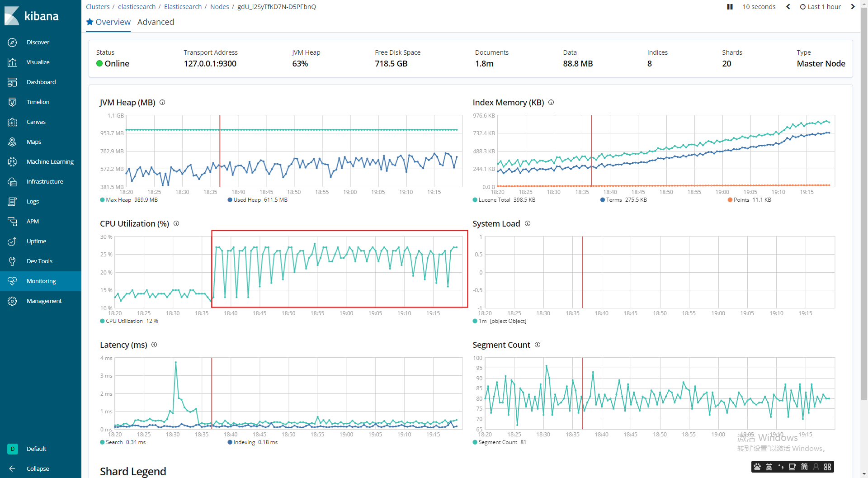Screen dimensions: 868x478
Task: Click the IME grid tools icon
Action: (828, 467)
